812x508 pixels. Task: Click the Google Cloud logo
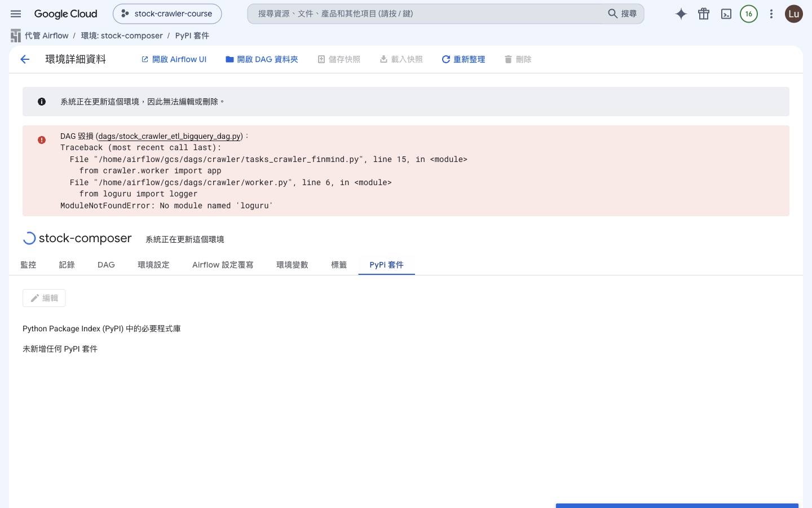pos(65,14)
